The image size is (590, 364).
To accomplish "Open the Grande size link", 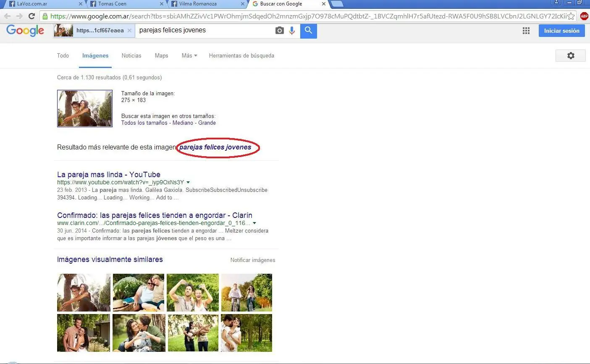I will [x=207, y=123].
